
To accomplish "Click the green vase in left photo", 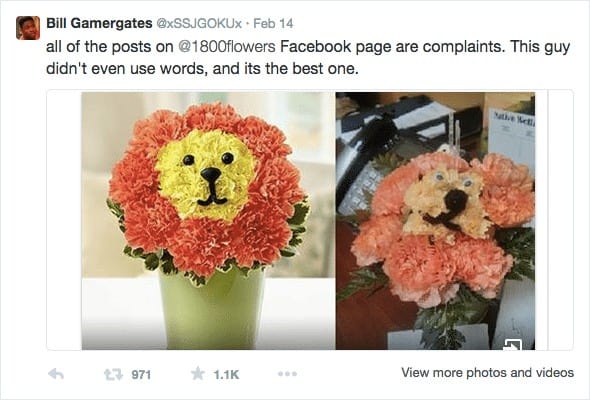I will pos(213,310).
